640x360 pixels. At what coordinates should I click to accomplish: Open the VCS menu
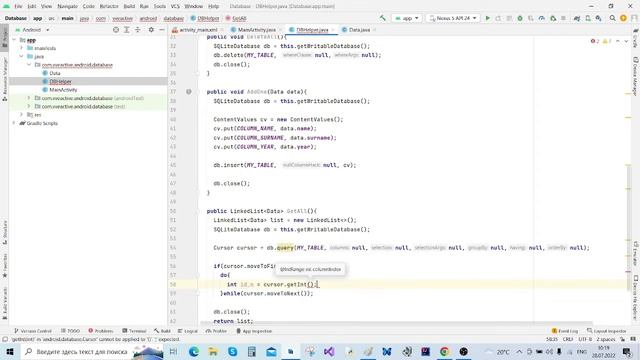tap(175, 6)
